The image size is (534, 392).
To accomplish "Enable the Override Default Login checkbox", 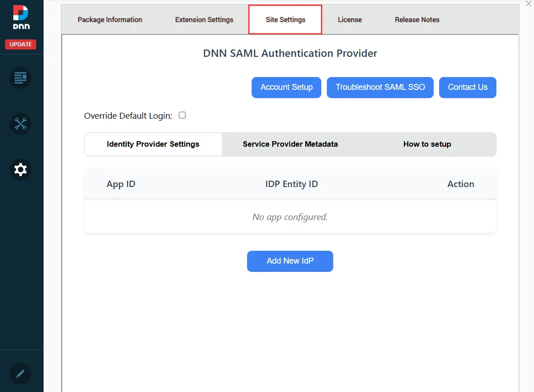I will pos(182,116).
